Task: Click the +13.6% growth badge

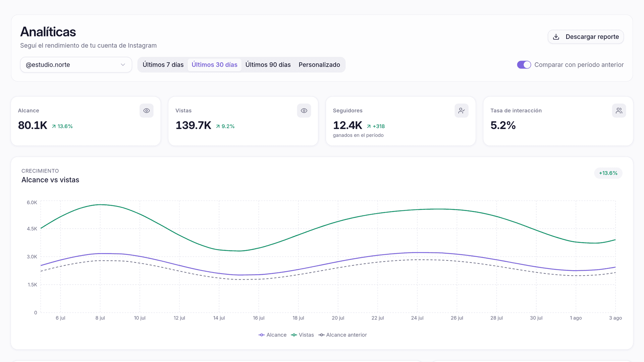Action: (x=608, y=173)
